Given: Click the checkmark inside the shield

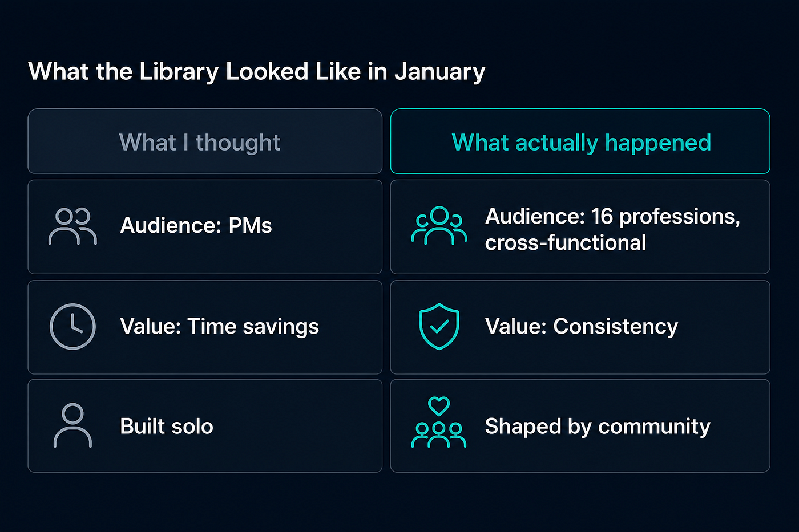Looking at the screenshot, I should click(x=439, y=326).
